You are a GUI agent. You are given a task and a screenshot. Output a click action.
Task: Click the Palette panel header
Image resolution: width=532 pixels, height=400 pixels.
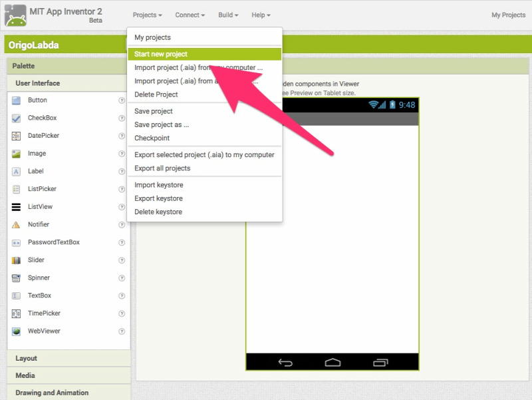pos(68,66)
